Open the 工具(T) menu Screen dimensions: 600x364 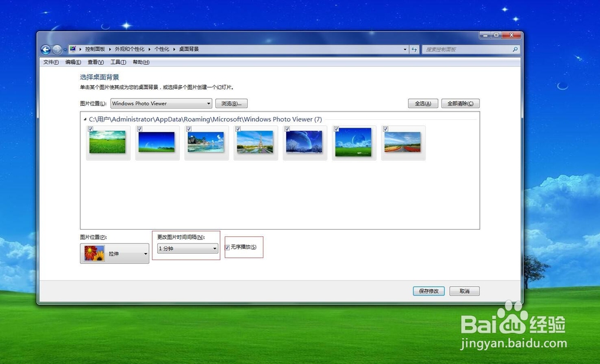coord(118,62)
